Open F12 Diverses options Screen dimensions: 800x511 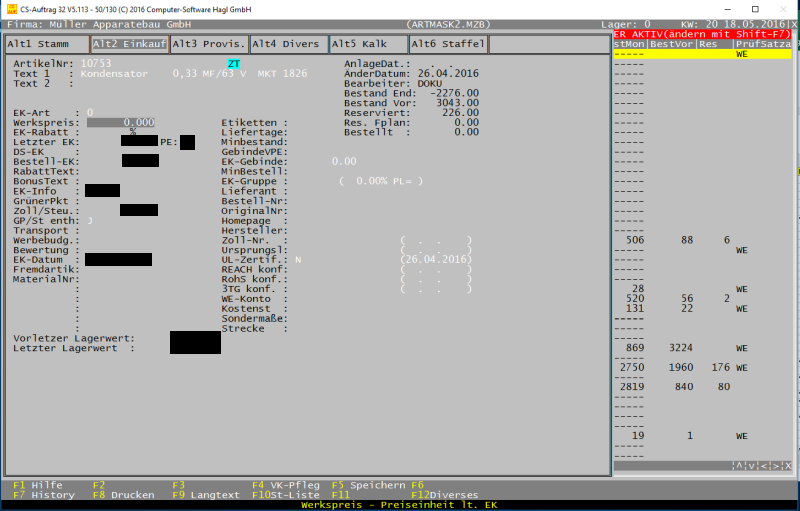pyautogui.click(x=445, y=494)
